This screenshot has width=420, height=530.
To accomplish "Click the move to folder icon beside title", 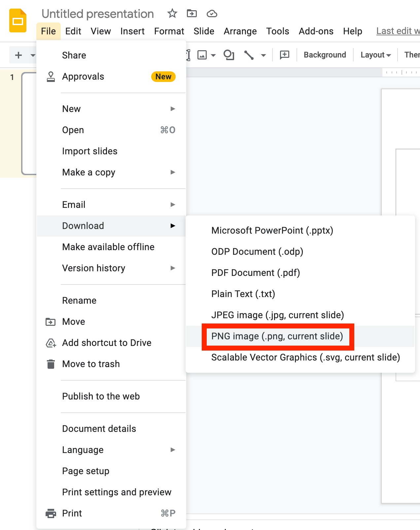I will coord(192,14).
